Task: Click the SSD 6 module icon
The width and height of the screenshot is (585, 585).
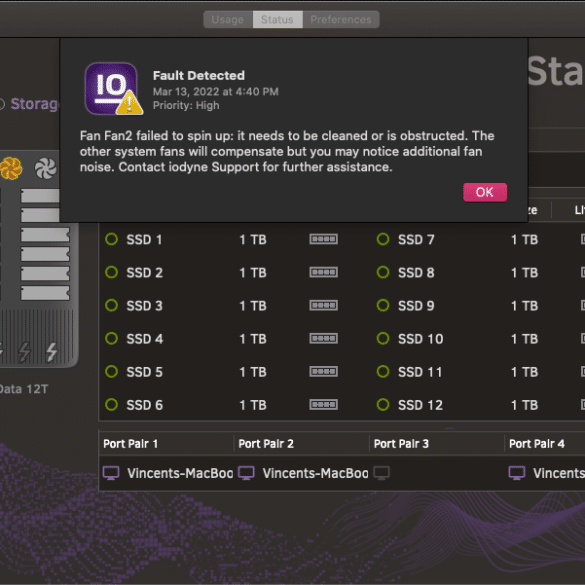Action: coord(323,405)
